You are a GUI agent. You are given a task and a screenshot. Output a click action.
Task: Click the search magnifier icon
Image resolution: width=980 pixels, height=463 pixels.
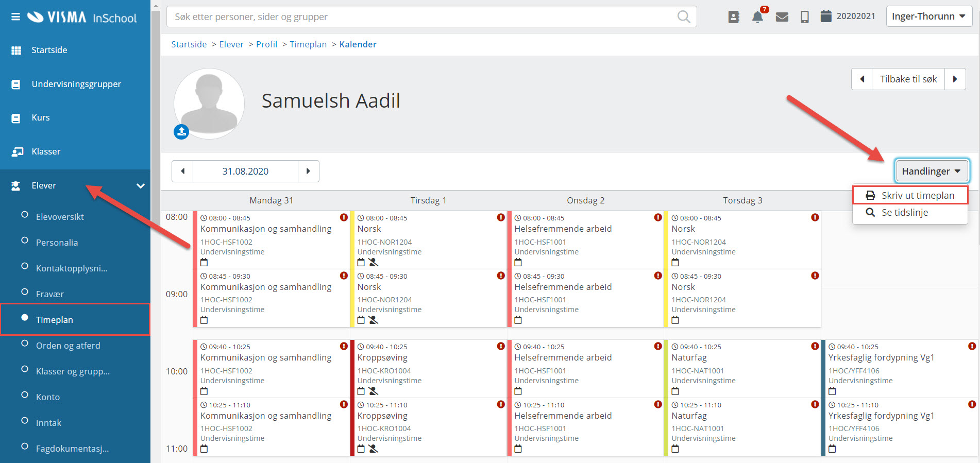pos(683,17)
